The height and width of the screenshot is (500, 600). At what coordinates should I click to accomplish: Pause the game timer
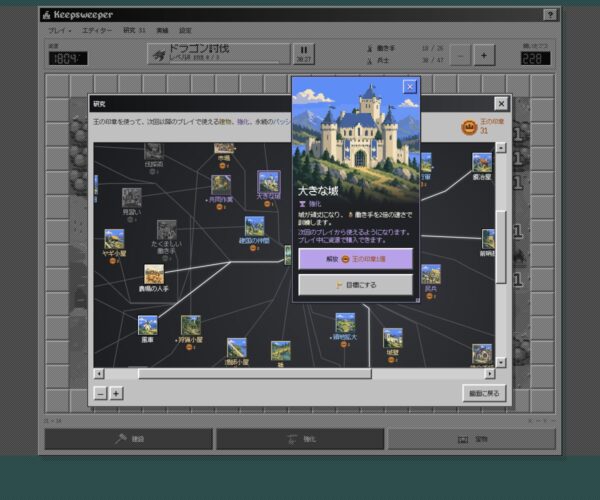[x=304, y=54]
